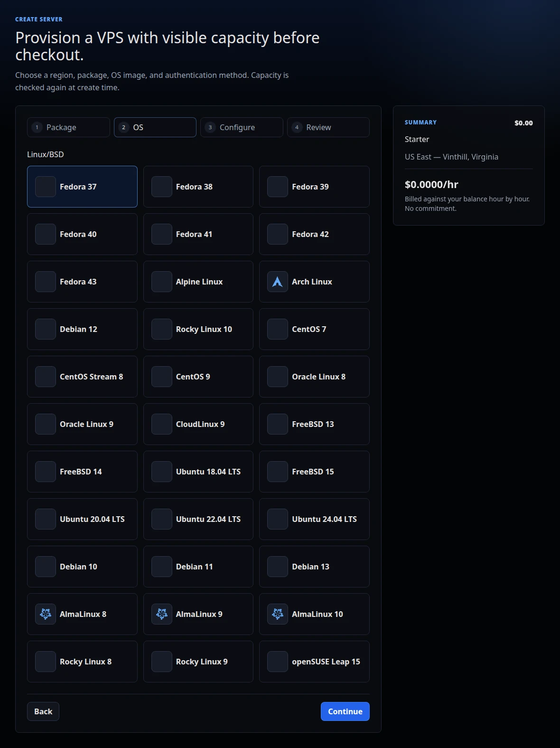Pick the Fedora 39 option
This screenshot has height=748, width=560.
point(314,187)
